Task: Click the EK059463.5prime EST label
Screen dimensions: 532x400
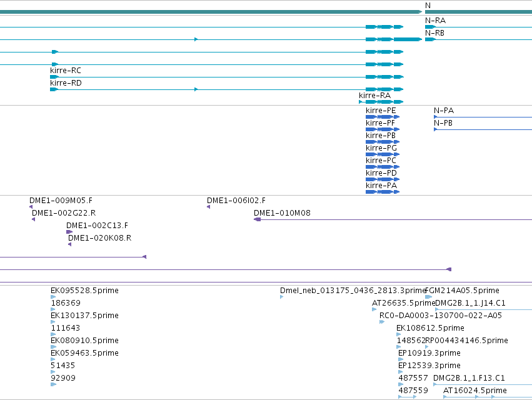Action: 84,353
